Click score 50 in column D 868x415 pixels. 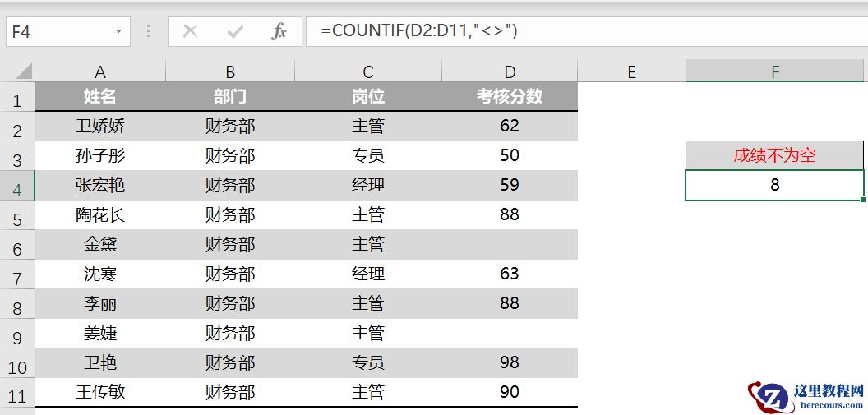[510, 155]
